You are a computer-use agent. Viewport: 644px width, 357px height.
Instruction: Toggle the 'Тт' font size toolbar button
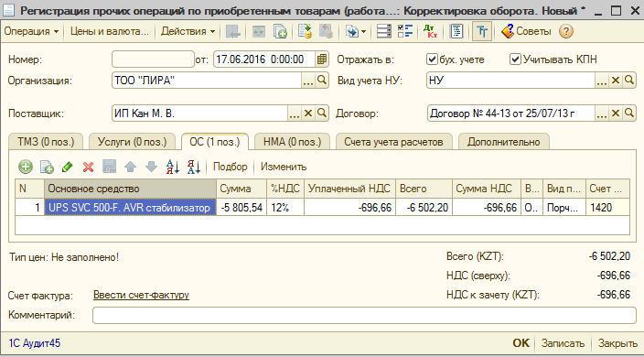(x=482, y=31)
